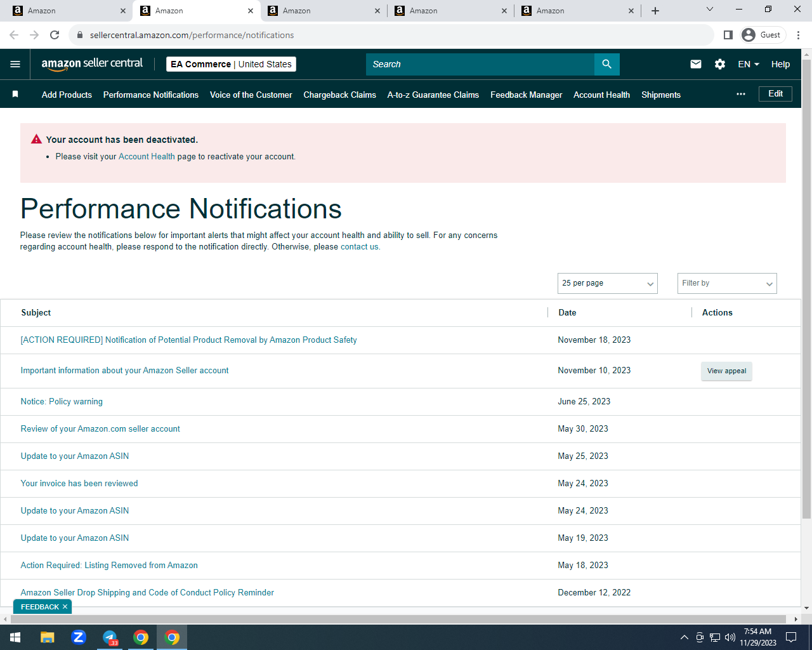Open EA Commerce United States account switcher

click(232, 64)
